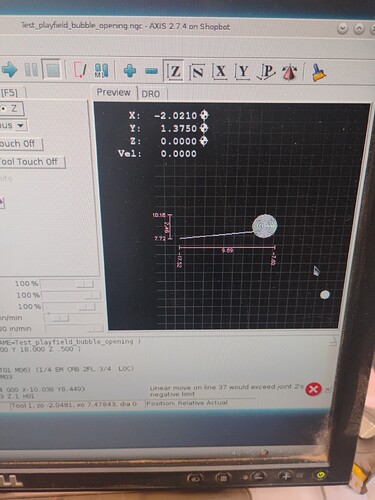Switch to front Y view

pos(242,72)
